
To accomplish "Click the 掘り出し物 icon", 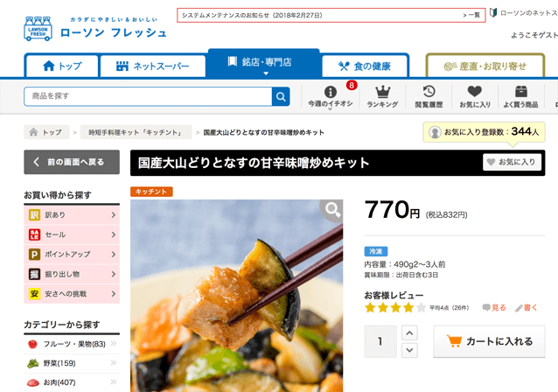I will pyautogui.click(x=34, y=274).
